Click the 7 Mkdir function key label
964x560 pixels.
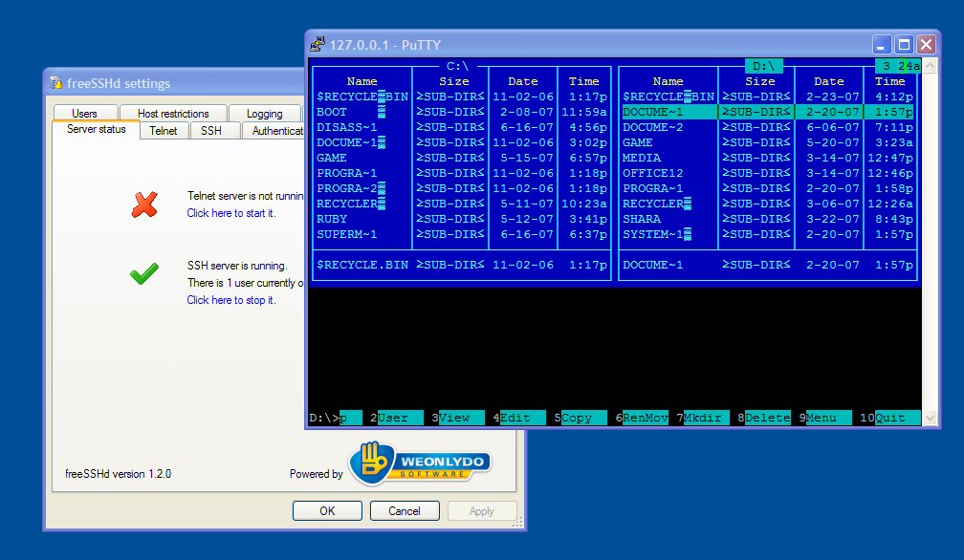[x=703, y=419]
